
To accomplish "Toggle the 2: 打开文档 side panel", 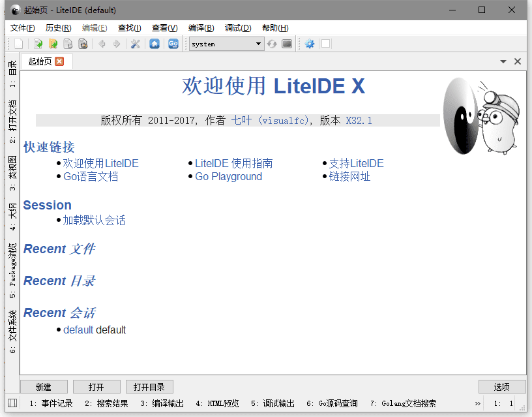I will coord(12,121).
